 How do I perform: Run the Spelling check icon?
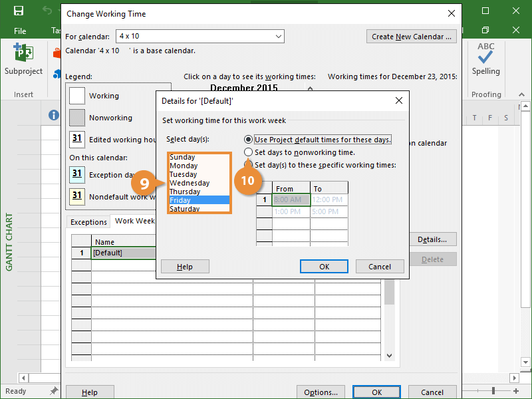485,53
